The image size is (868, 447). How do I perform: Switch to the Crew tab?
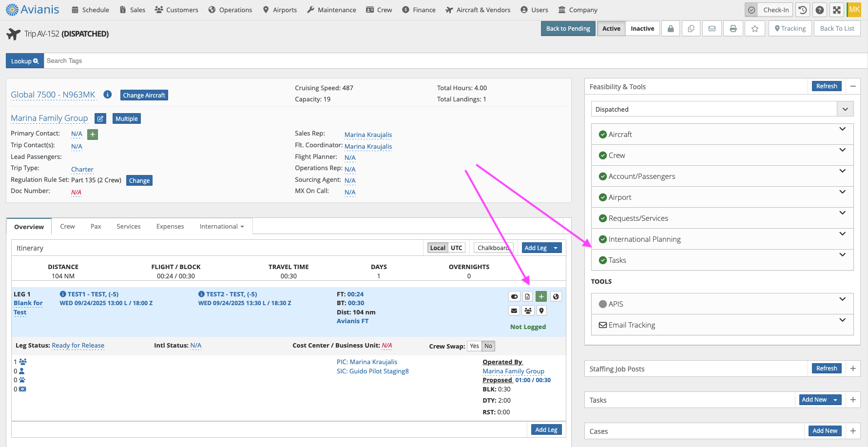[x=67, y=227]
